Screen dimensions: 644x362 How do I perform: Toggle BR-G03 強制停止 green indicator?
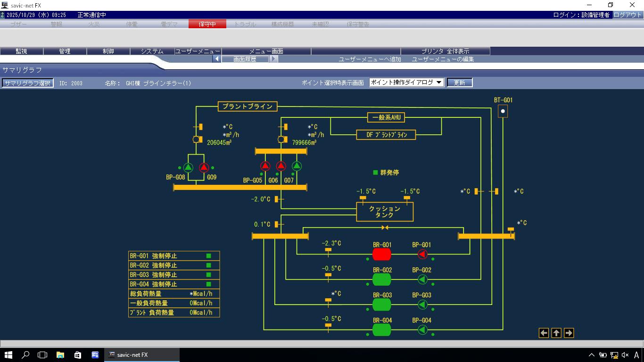[x=208, y=275]
